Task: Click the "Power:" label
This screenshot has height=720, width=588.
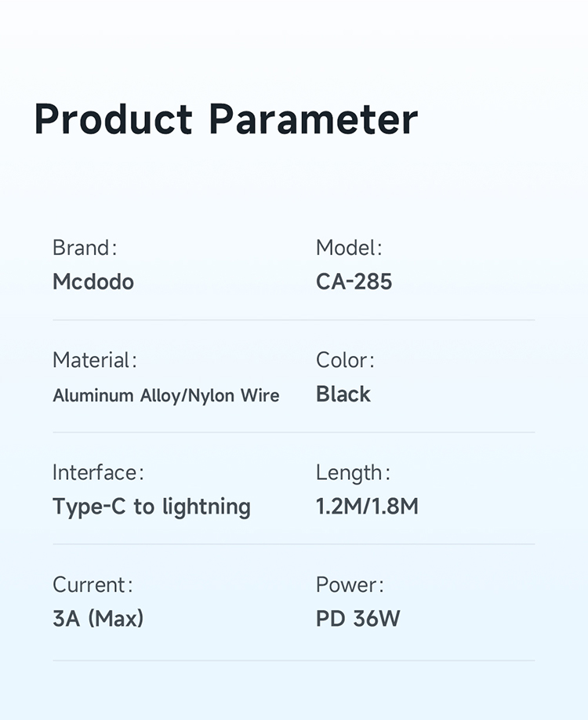Action: click(350, 584)
